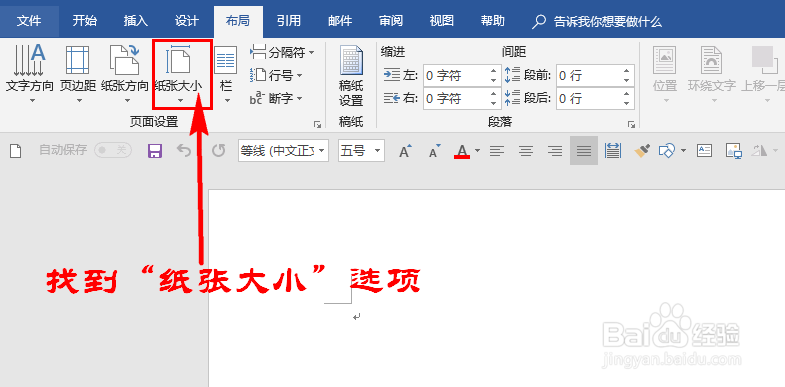Open the 栏 columns tool
Viewport: 785px width, 387px height.
(226, 74)
